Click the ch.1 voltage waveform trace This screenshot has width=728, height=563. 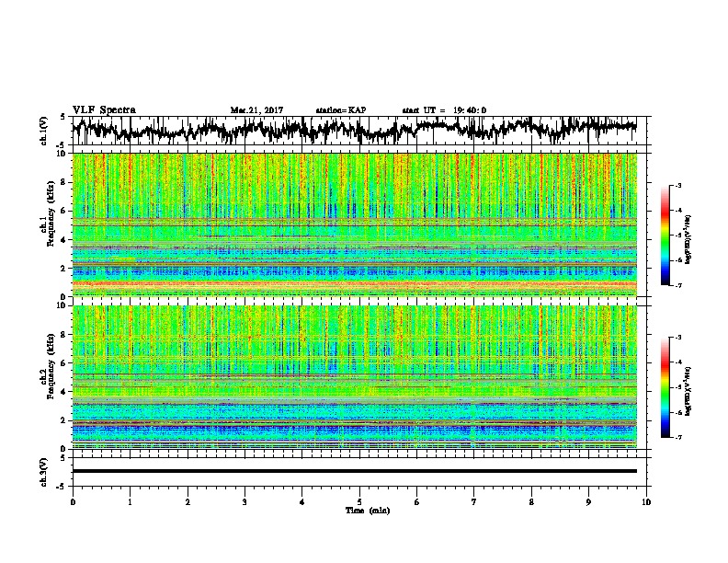point(354,130)
